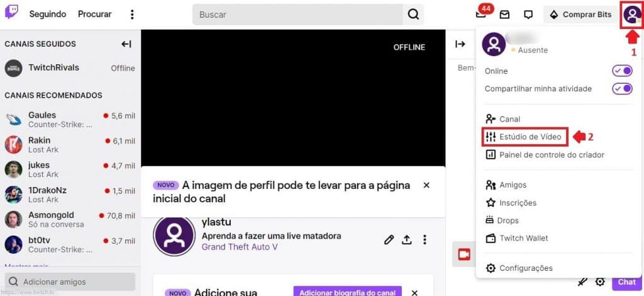Screen dimensions: 644x296
Task: Open the jukes channel avatar
Action: click(13, 169)
